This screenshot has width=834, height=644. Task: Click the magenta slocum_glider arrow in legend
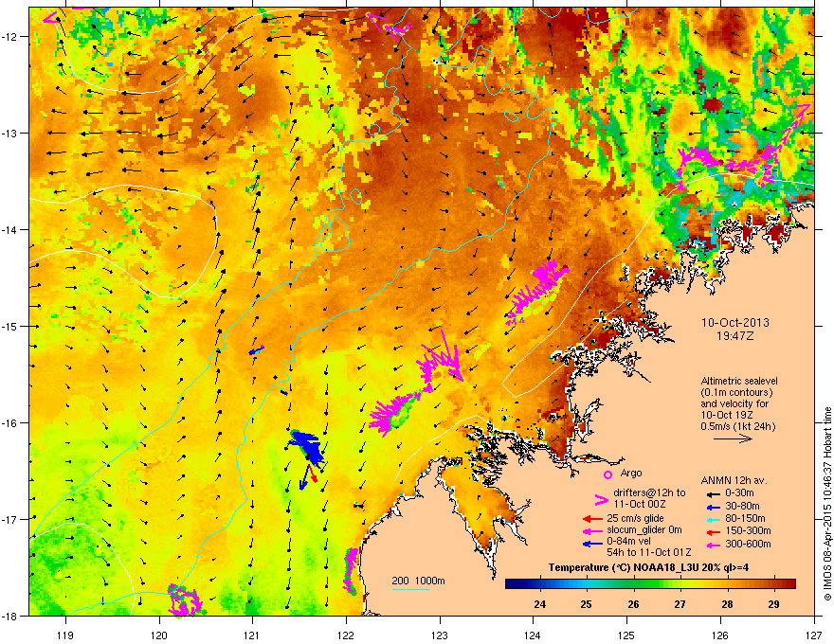click(x=591, y=531)
